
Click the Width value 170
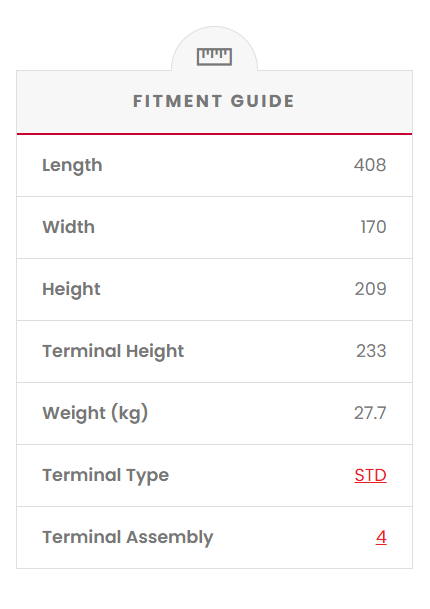[x=373, y=227]
